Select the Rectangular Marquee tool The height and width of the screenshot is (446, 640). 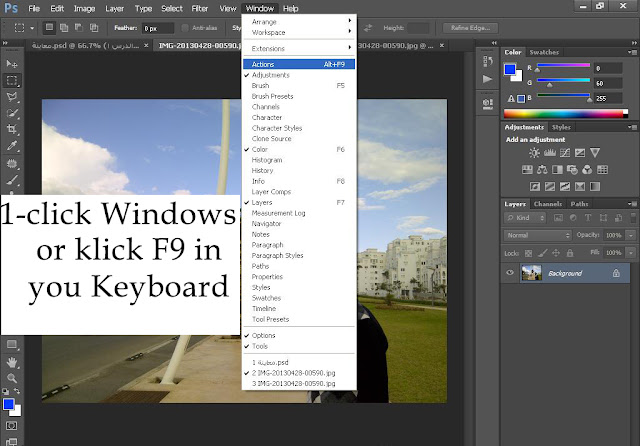pyautogui.click(x=12, y=80)
